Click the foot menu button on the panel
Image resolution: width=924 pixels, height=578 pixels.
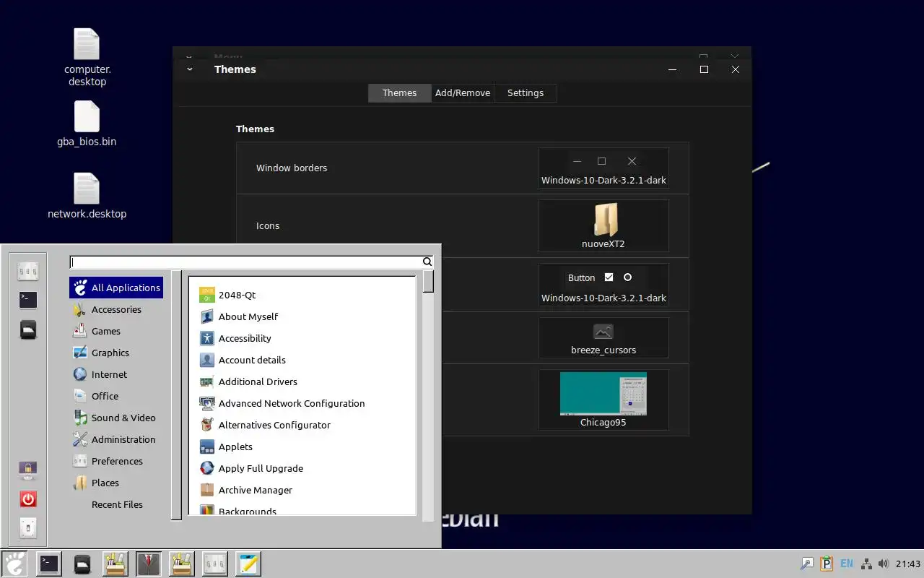pyautogui.click(x=14, y=564)
